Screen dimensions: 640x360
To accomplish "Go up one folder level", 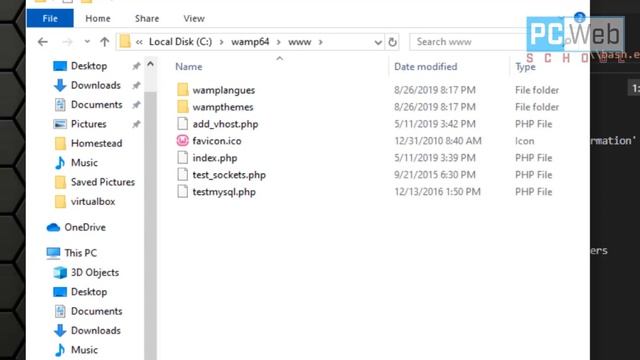I will pos(104,42).
